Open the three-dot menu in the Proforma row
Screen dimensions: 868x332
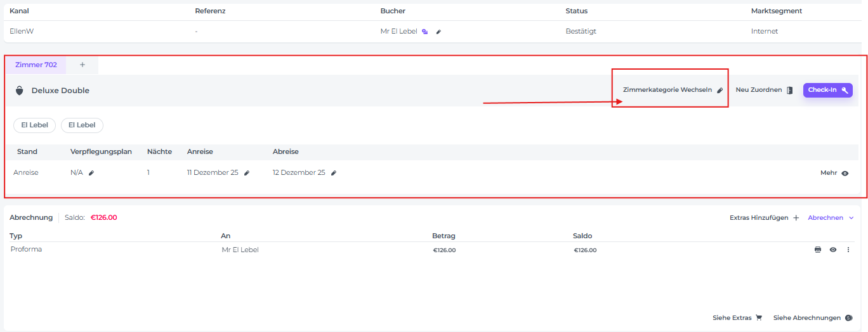coord(848,250)
